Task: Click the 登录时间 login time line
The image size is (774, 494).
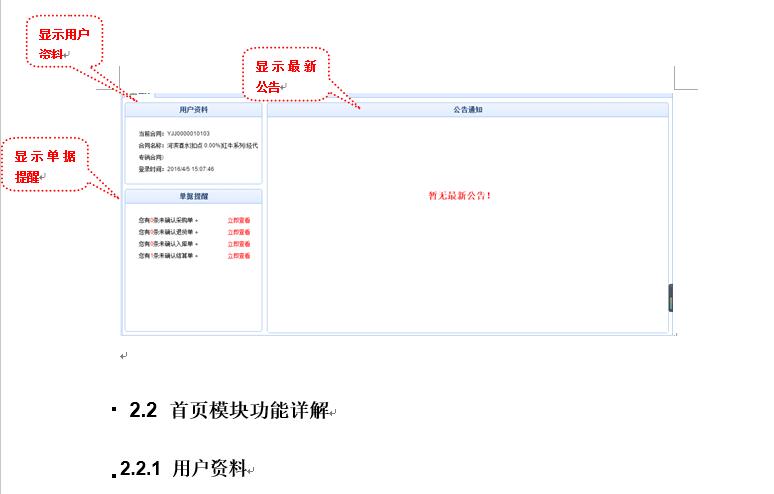Action: pyautogui.click(x=176, y=169)
